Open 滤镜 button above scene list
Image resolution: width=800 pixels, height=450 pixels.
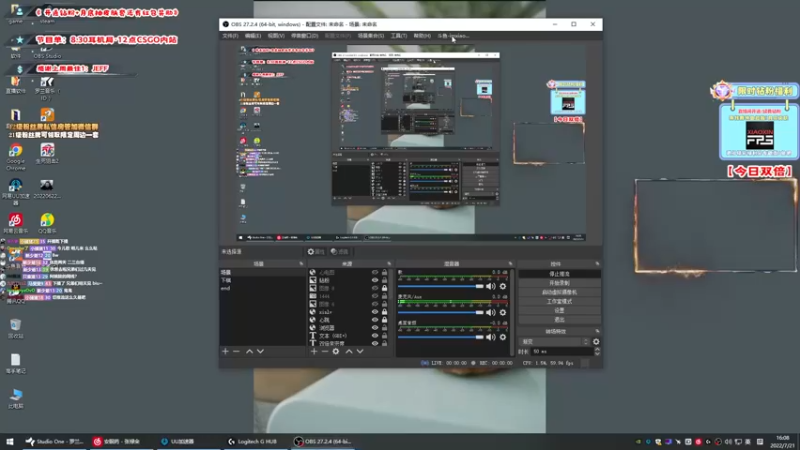339,252
